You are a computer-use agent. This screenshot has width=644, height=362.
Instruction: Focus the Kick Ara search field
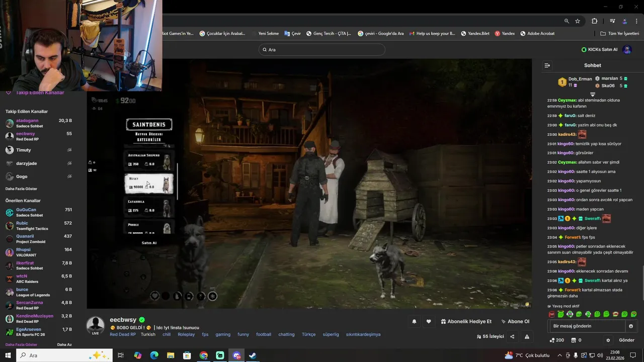(322, 49)
